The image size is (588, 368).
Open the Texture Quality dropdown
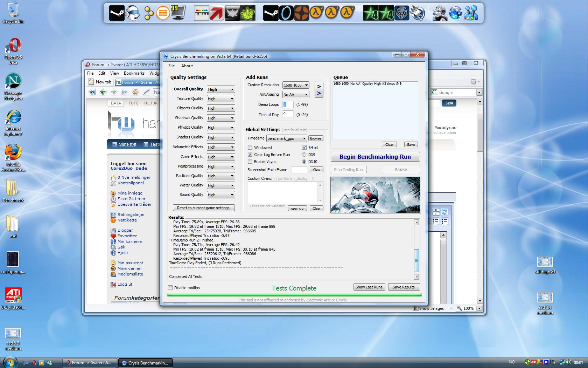tap(221, 99)
